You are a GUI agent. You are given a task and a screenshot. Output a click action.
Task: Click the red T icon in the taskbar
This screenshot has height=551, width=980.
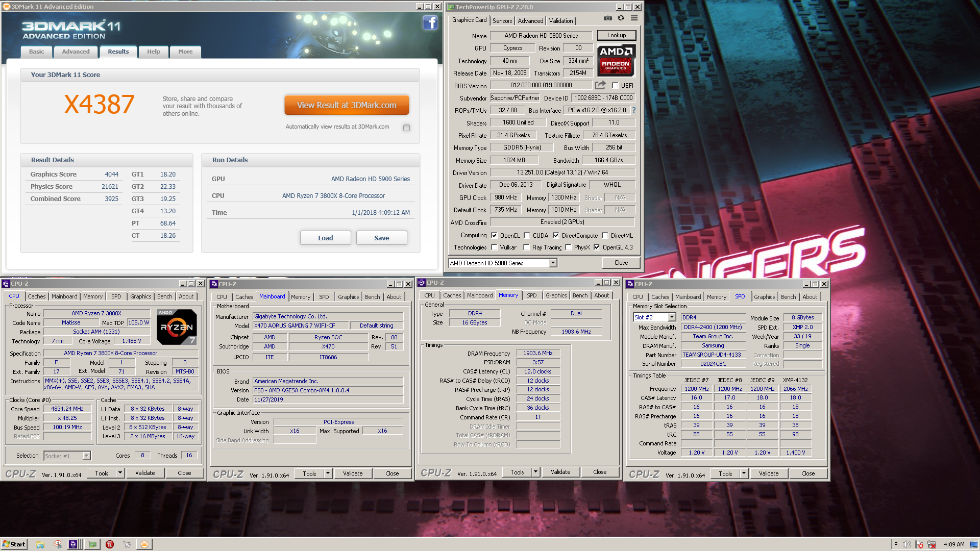(x=110, y=544)
